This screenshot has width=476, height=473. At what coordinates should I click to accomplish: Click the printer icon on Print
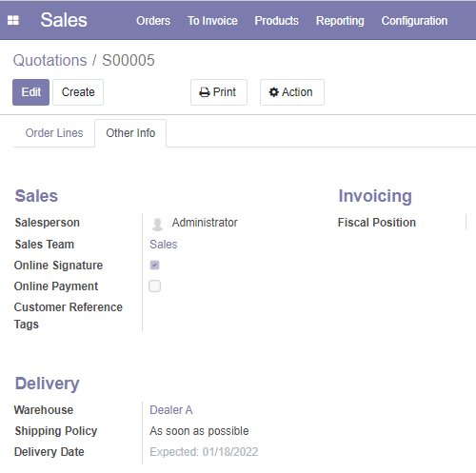pyautogui.click(x=205, y=92)
